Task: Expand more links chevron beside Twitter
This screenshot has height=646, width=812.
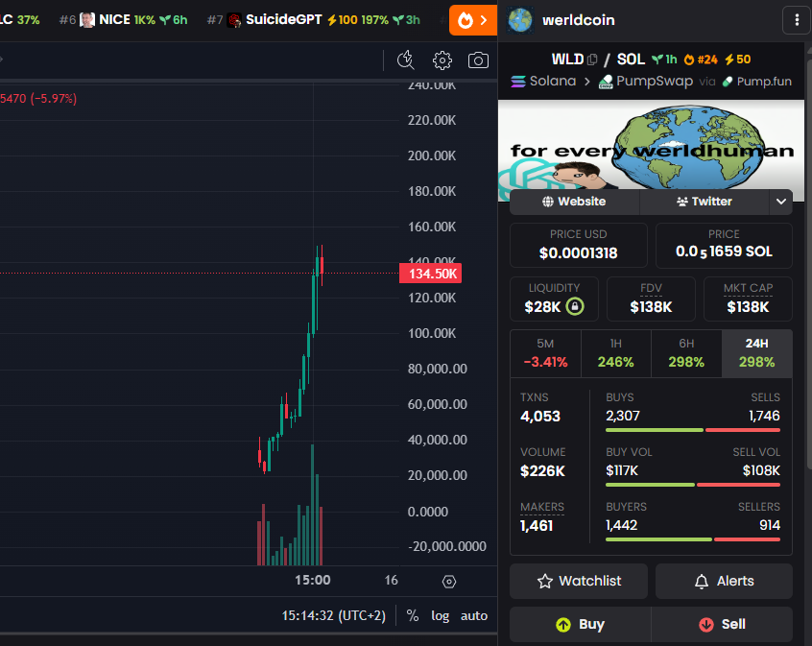Action: [x=781, y=202]
